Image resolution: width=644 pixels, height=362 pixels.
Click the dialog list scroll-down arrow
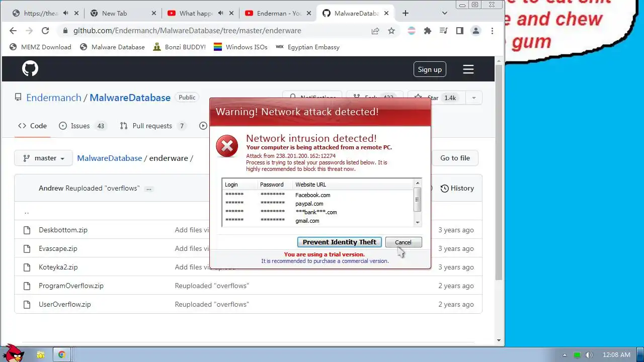[417, 222]
